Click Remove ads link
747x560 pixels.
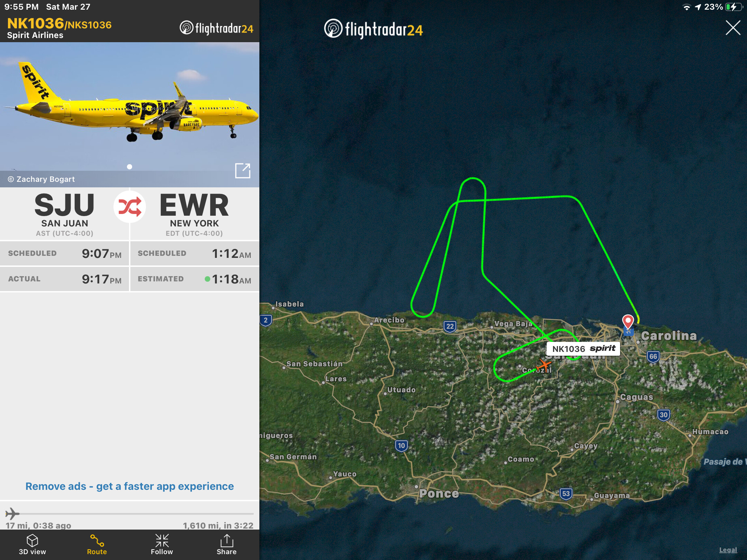[130, 486]
